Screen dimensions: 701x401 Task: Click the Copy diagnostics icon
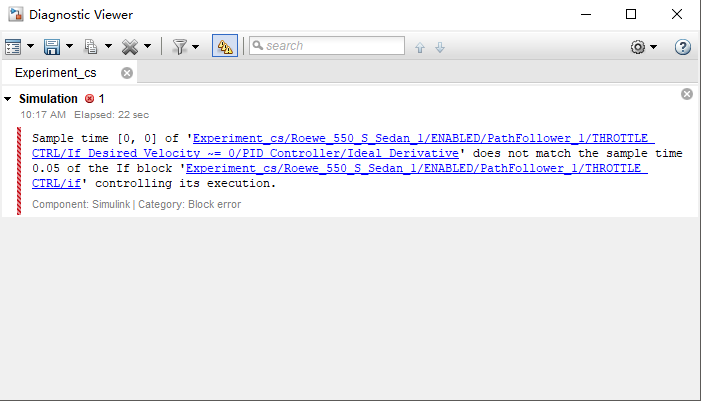(91, 46)
